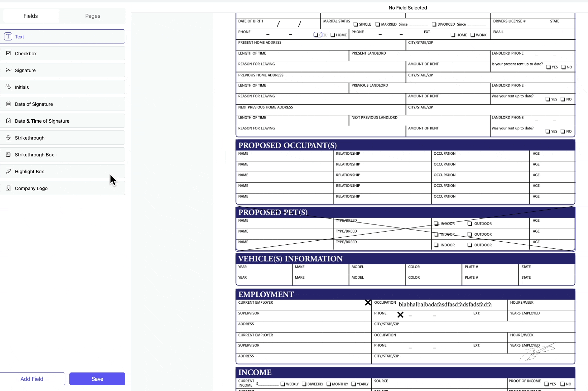This screenshot has width=588, height=391.
Task: Click the Checkbox field icon
Action: click(8, 53)
